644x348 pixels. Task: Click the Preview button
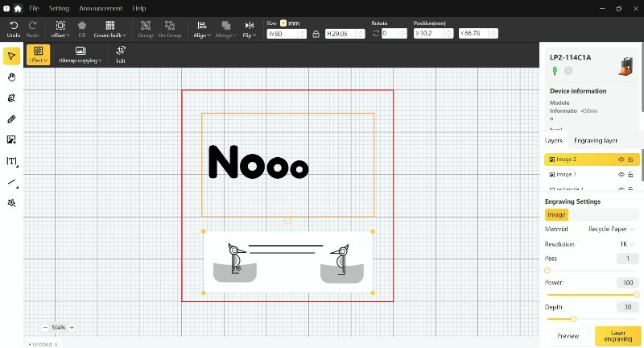(x=568, y=336)
